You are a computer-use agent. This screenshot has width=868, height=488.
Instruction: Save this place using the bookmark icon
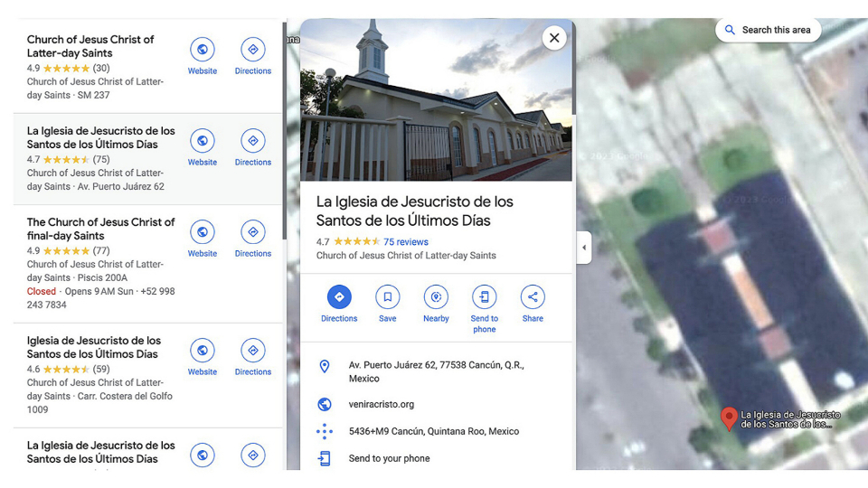tap(387, 297)
